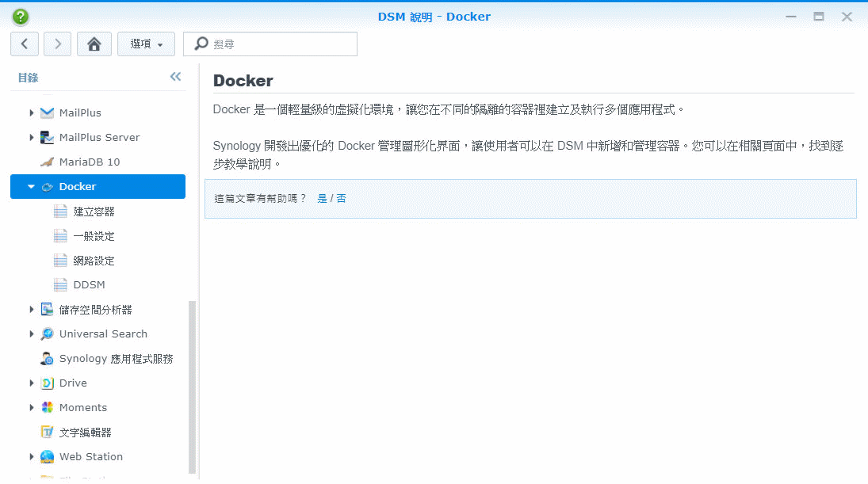Click the MailPlus Server icon

(x=47, y=137)
